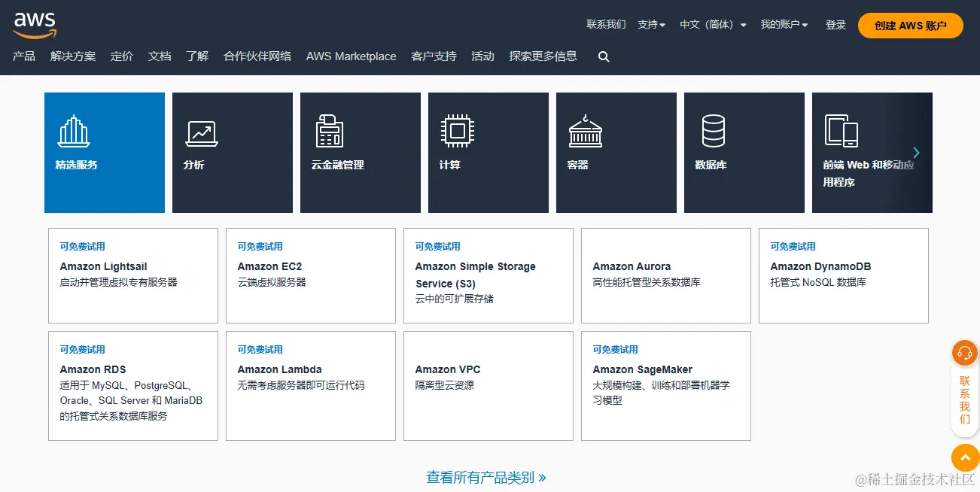Click text 高性能托管型关系数据库
This screenshot has width=980, height=492.
(x=647, y=283)
